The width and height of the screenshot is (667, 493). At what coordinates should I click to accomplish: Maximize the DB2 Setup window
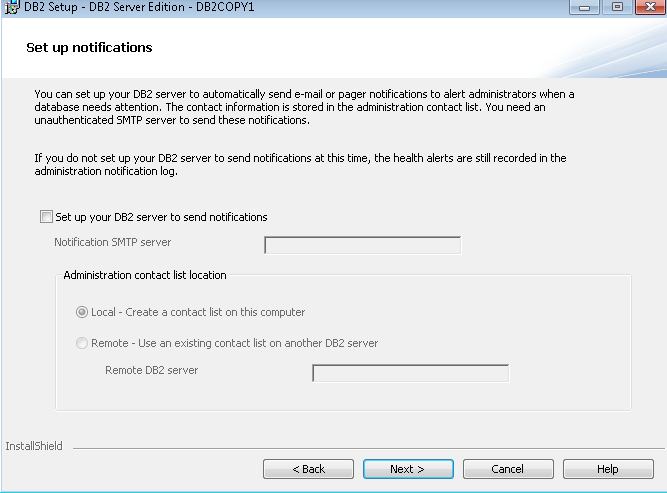(617, 7)
